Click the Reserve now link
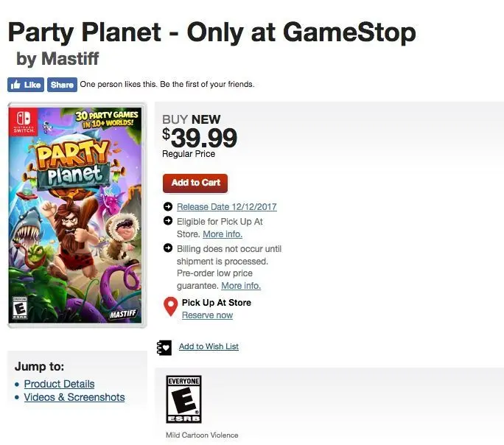The image size is (504, 445). click(207, 315)
